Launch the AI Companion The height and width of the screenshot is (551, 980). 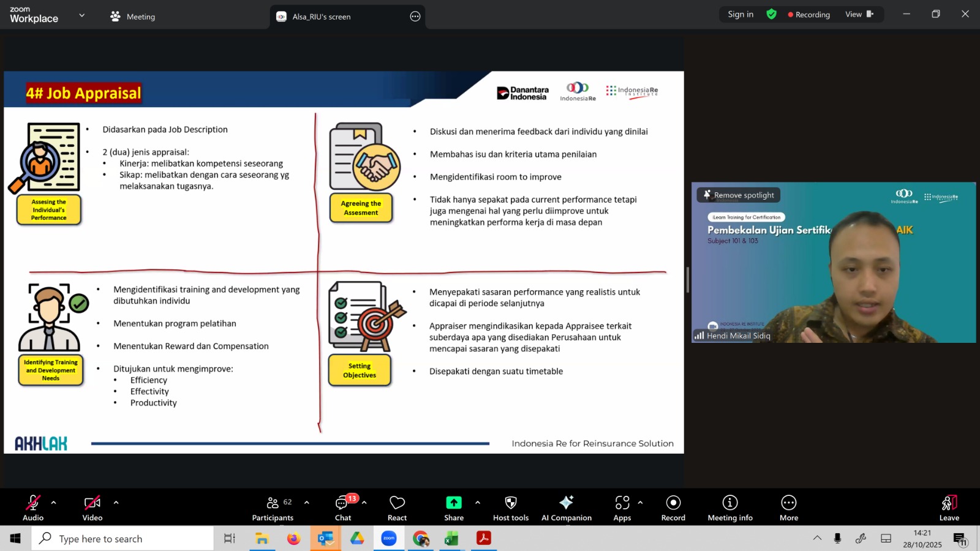coord(567,508)
